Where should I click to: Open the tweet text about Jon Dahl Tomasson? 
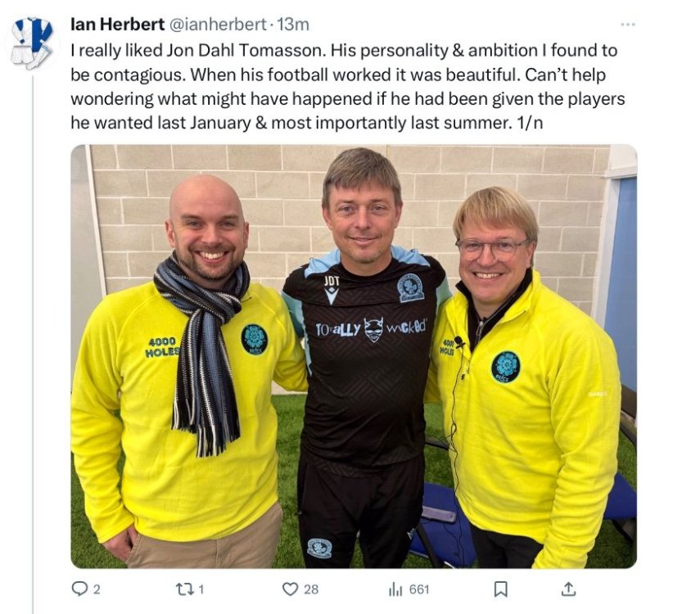point(348,87)
